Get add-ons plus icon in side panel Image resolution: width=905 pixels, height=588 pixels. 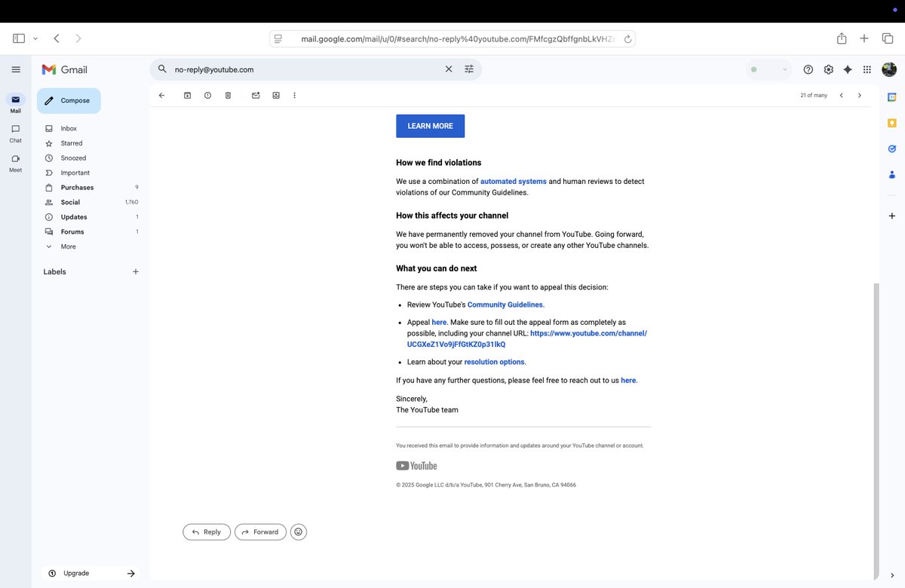coord(892,216)
